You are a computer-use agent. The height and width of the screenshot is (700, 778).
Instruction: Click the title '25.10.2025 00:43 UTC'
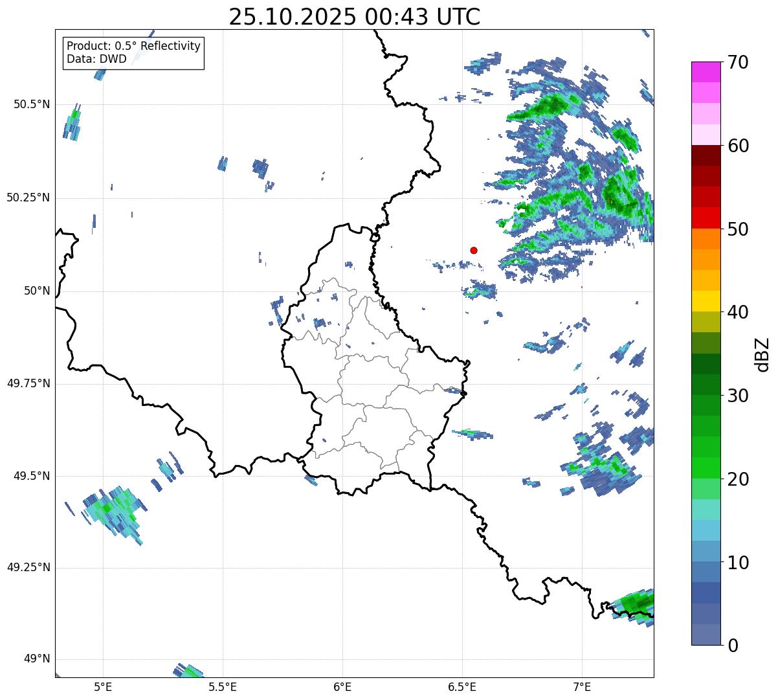pyautogui.click(x=355, y=16)
